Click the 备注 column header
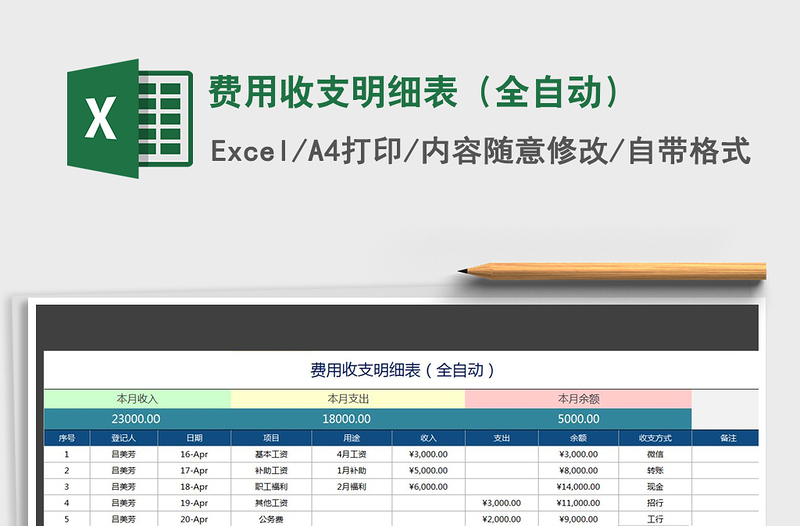 coord(728,438)
